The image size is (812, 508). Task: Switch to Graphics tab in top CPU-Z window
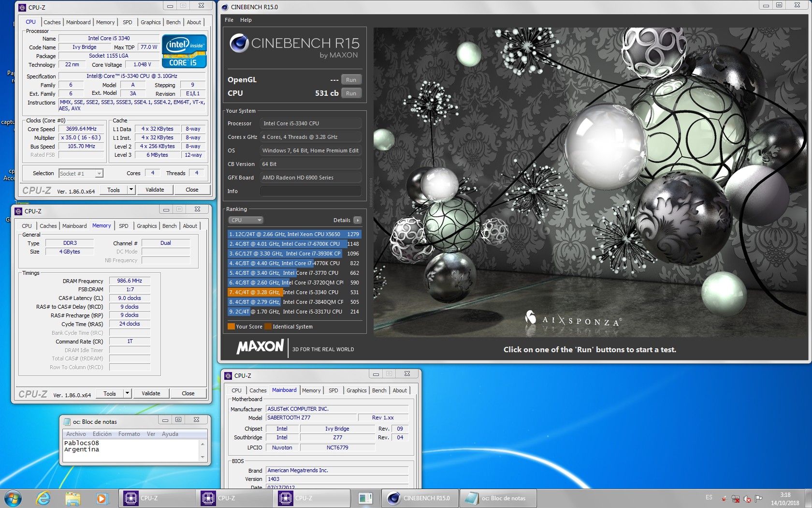151,22
